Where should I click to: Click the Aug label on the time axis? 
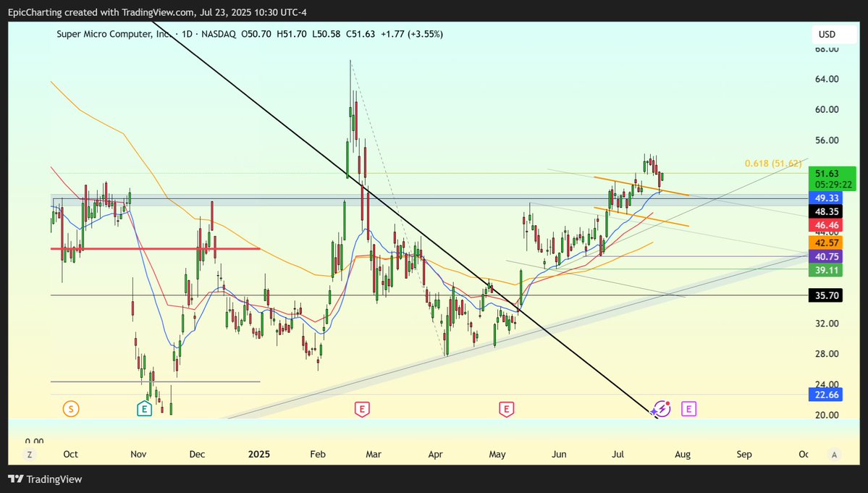coord(683,454)
